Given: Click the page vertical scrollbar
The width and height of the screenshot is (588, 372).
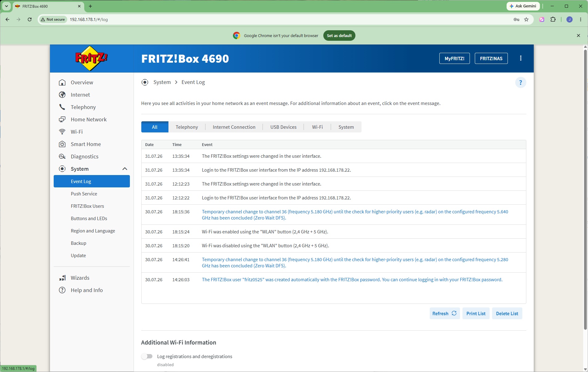Looking at the screenshot, I should pyautogui.click(x=585, y=190).
